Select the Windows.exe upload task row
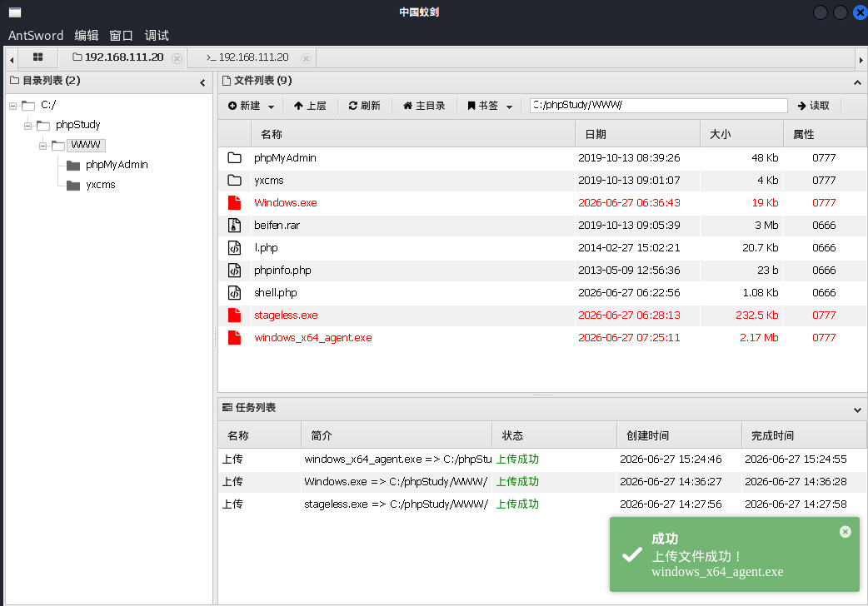The width and height of the screenshot is (868, 606). (542, 481)
